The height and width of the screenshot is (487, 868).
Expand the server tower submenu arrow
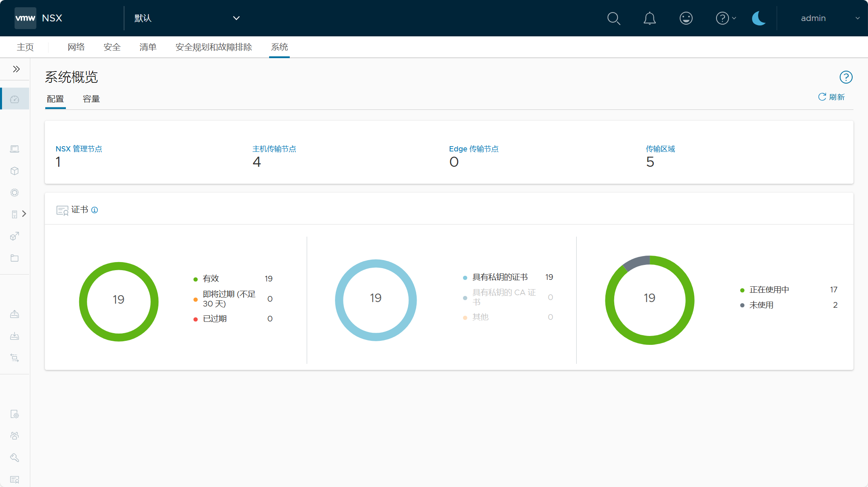pyautogui.click(x=24, y=214)
